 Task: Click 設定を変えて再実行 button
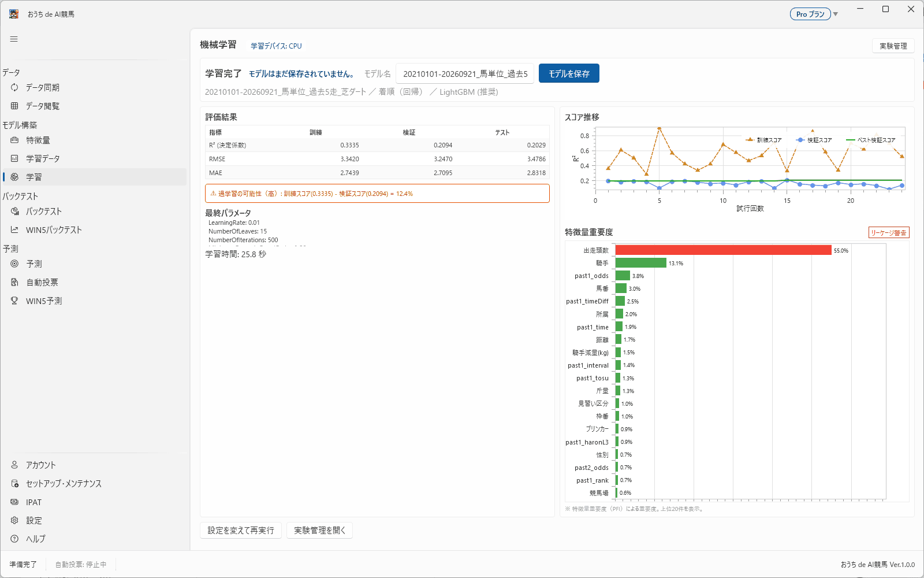click(x=241, y=530)
